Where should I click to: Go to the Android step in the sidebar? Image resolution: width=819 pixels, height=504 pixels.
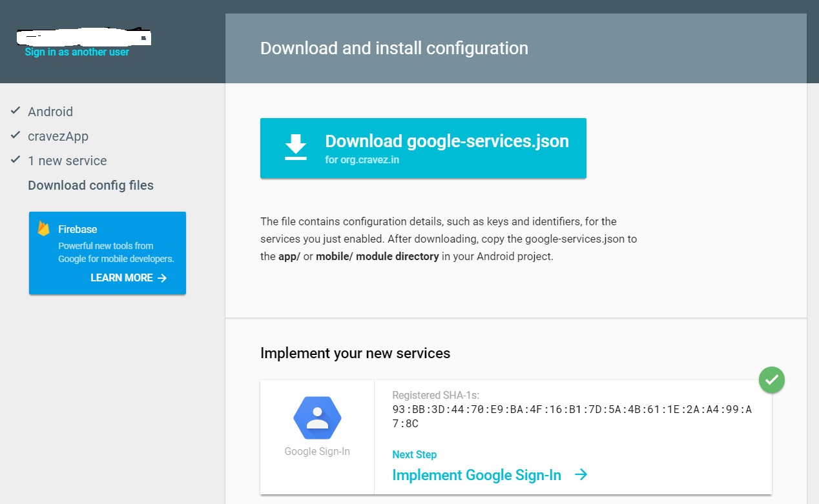tap(50, 112)
